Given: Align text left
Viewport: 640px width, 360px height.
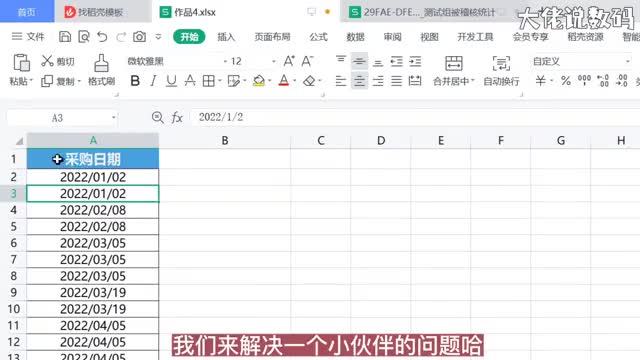Looking at the screenshot, I should click(341, 81).
